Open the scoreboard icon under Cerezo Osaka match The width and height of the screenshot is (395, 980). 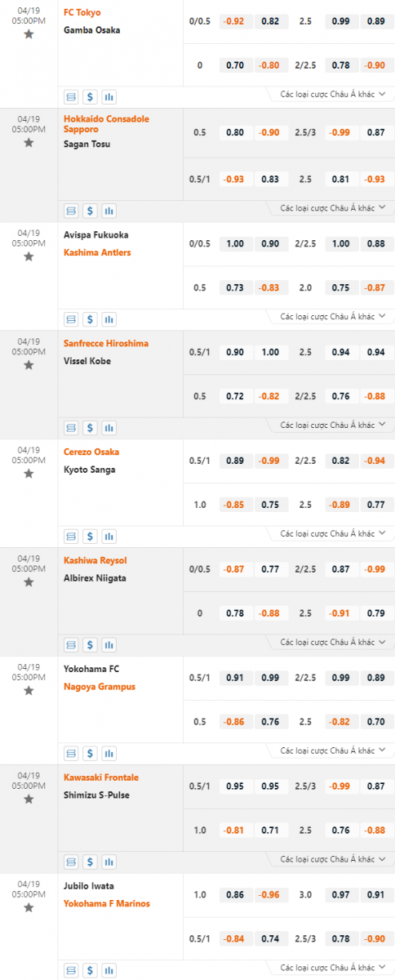[x=71, y=536]
